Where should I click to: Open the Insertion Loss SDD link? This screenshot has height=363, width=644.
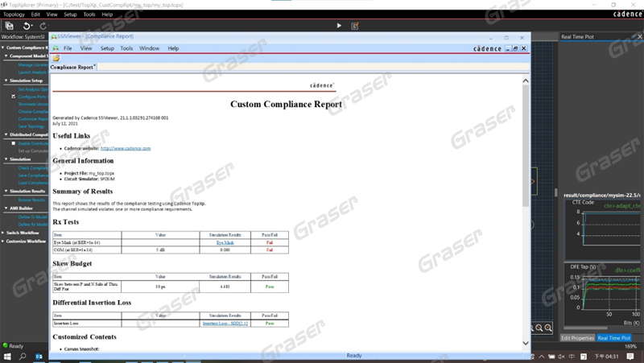pyautogui.click(x=225, y=324)
